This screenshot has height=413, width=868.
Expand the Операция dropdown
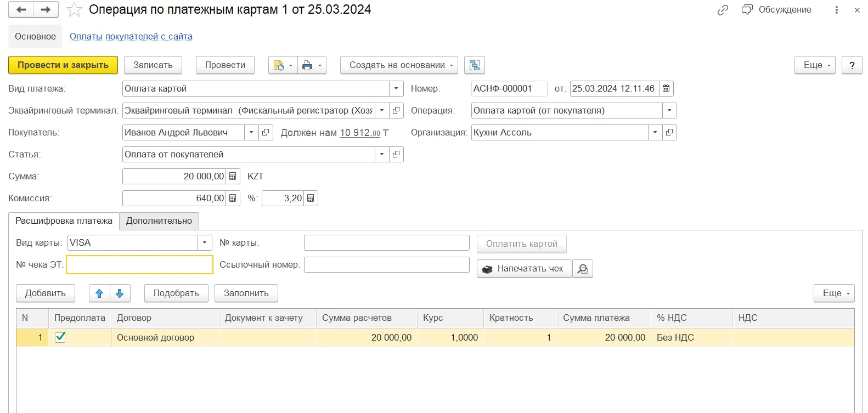(x=669, y=110)
